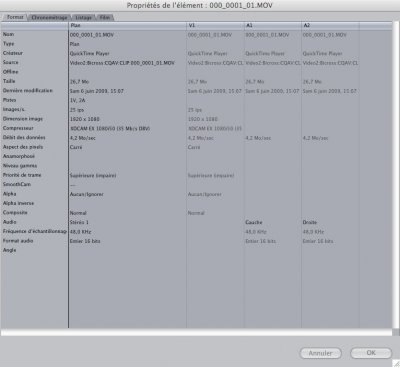Select the Source path in Plan column
Screen dimensions: 400x367
(122, 63)
